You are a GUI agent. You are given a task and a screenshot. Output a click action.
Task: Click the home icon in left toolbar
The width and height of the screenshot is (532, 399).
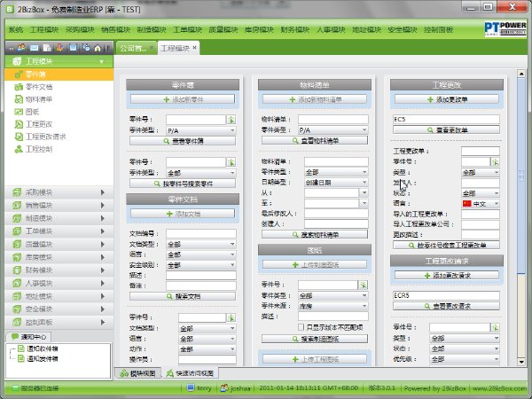coord(98,48)
